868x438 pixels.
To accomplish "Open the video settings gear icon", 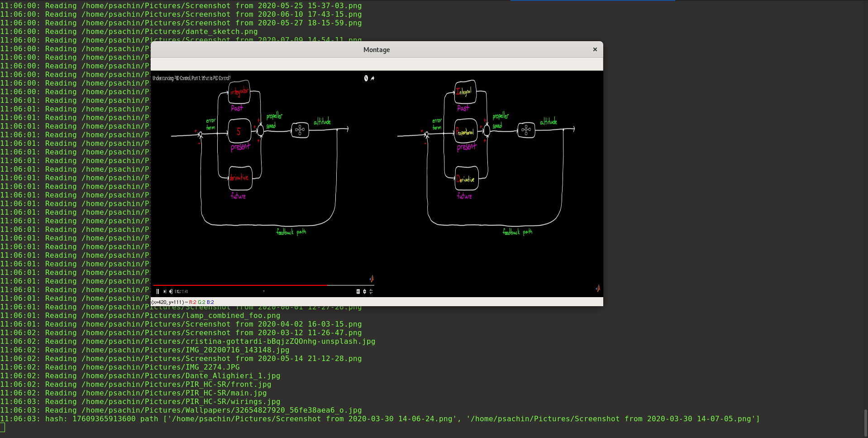I will (364, 292).
